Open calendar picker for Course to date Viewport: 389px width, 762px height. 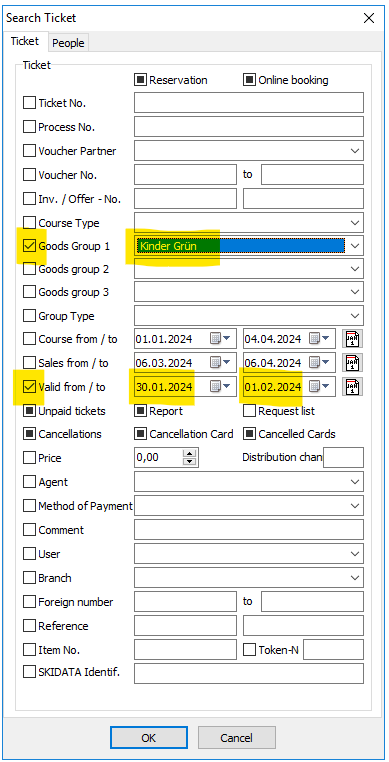320,339
